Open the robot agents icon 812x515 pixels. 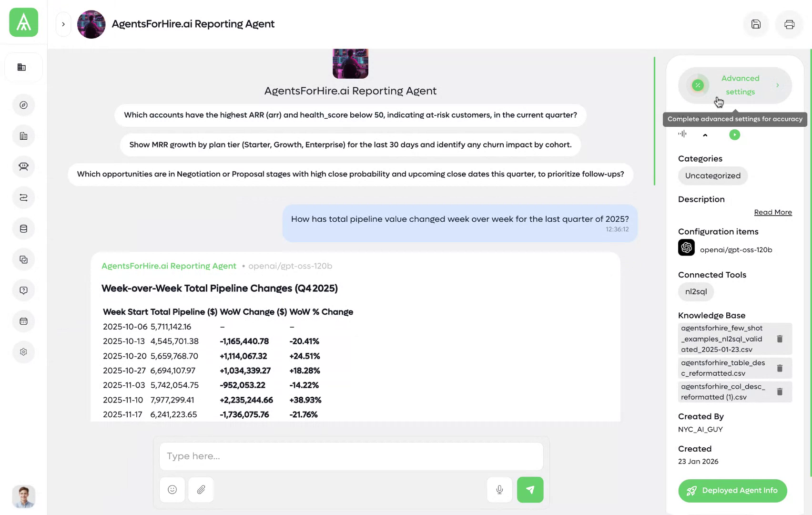tap(23, 166)
